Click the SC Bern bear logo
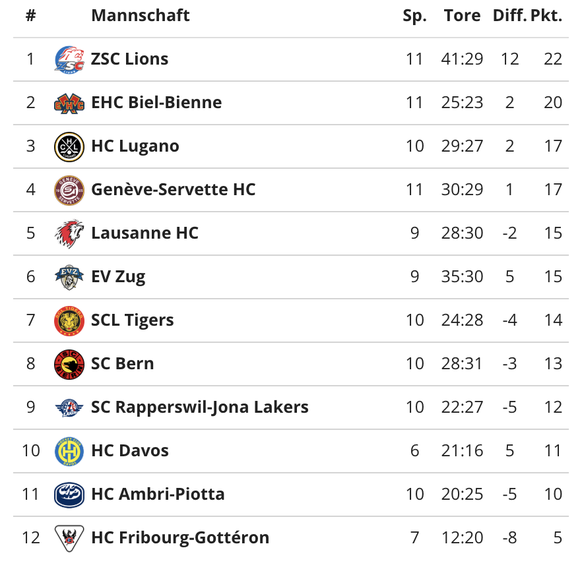This screenshot has width=582, height=571. 69,364
